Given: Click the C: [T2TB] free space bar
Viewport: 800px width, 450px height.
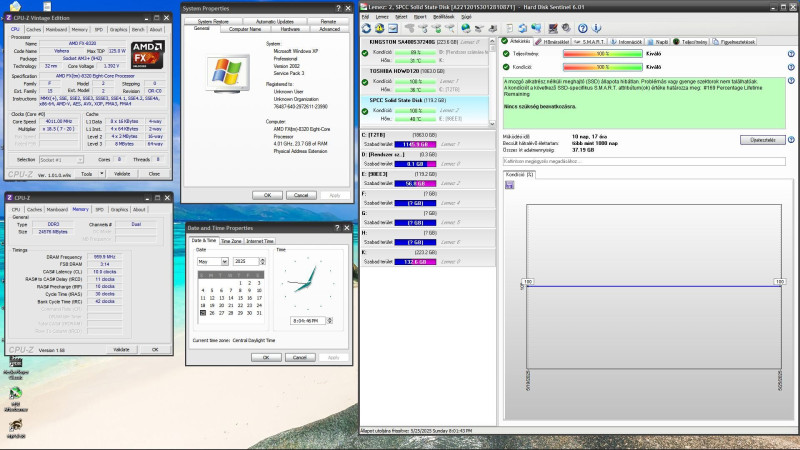Looking at the screenshot, I should point(415,144).
